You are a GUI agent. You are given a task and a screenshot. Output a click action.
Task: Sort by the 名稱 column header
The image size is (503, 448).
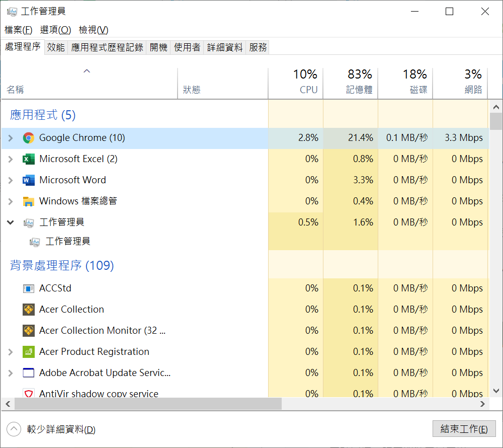(x=89, y=84)
